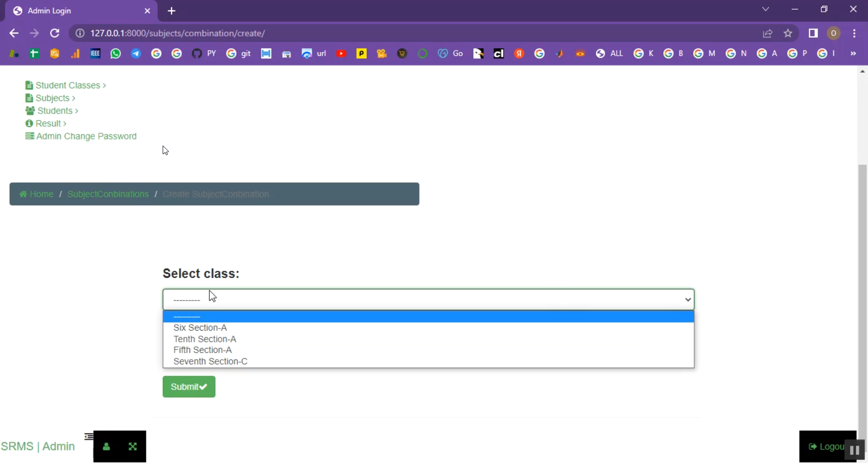Bookmark this page with the star icon
Viewport: 868px width, 463px height.
click(x=788, y=33)
